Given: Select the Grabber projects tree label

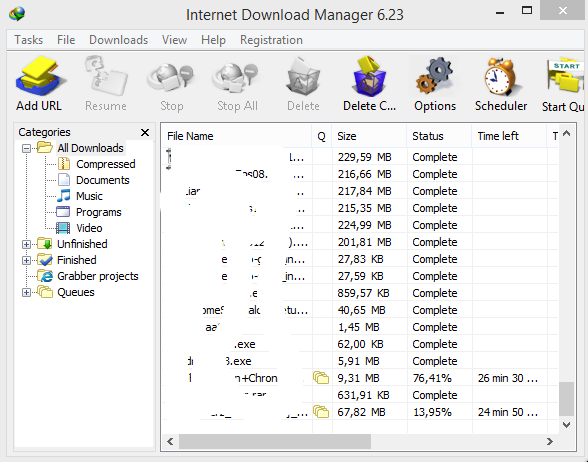Looking at the screenshot, I should click(x=98, y=276).
